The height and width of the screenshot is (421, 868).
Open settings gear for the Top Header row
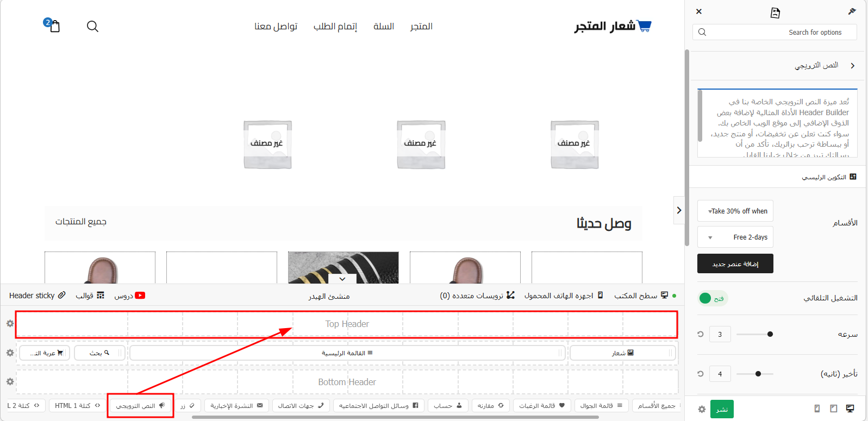coord(10,324)
